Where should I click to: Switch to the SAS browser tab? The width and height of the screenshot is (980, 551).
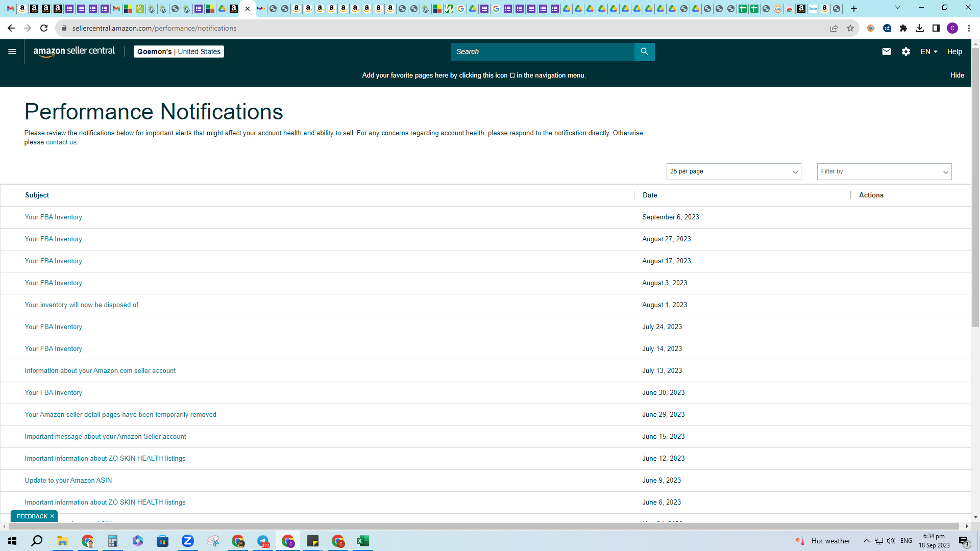(x=777, y=9)
